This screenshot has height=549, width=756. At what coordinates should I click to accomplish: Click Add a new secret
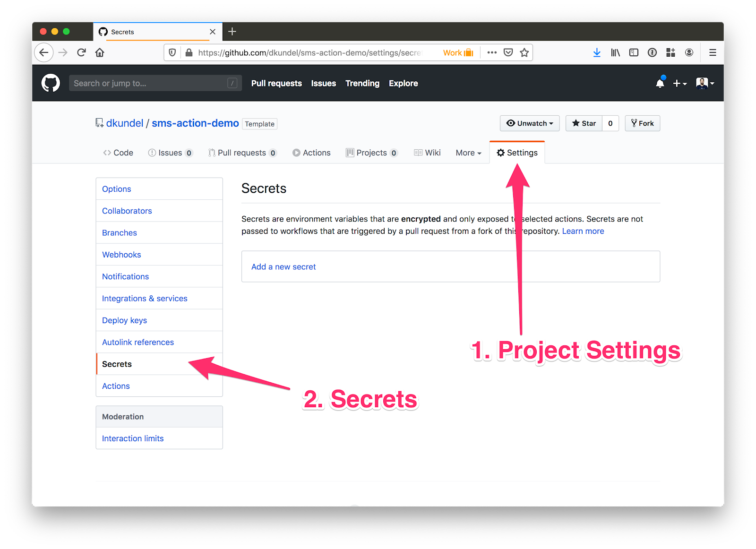click(283, 266)
